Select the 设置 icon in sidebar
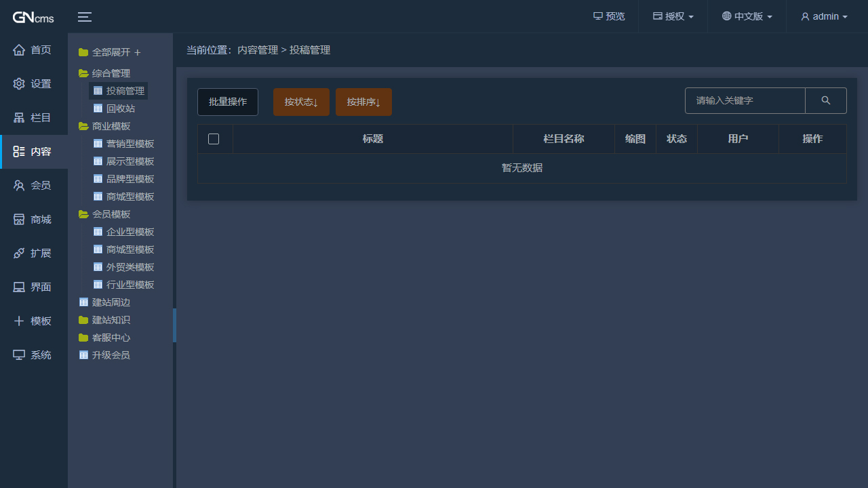The width and height of the screenshot is (868, 488). (x=33, y=83)
